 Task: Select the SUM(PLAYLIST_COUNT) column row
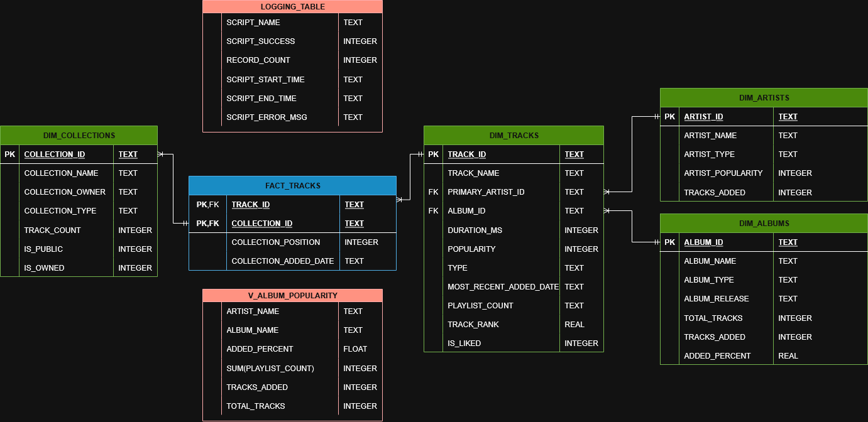click(x=270, y=369)
